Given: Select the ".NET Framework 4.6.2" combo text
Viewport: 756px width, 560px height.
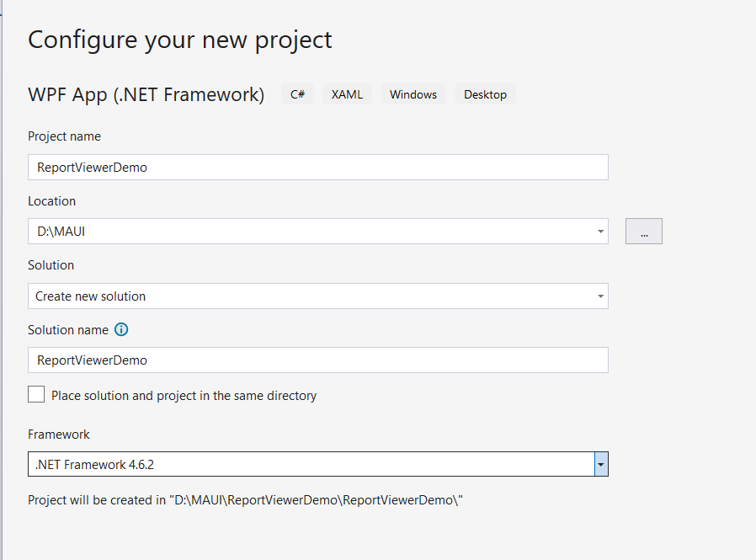Looking at the screenshot, I should [94, 465].
